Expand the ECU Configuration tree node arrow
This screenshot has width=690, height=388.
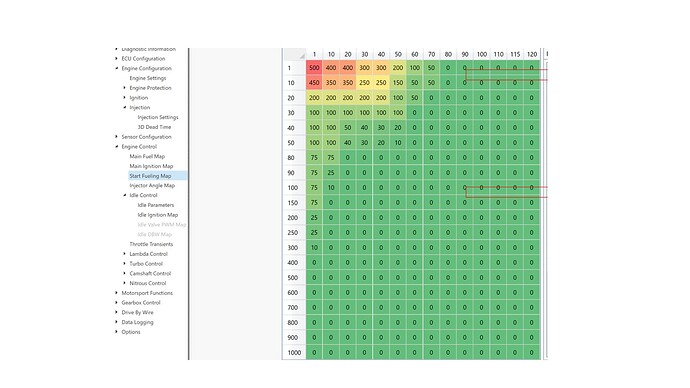coord(117,59)
